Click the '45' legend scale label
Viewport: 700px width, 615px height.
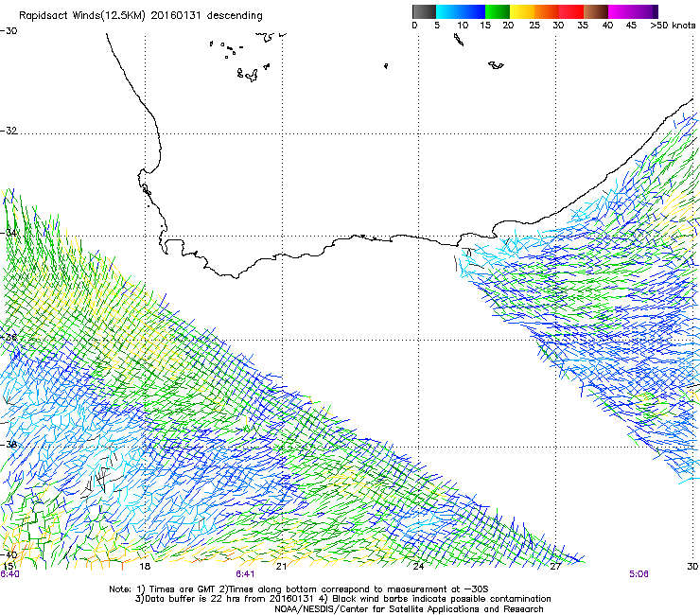(x=631, y=26)
